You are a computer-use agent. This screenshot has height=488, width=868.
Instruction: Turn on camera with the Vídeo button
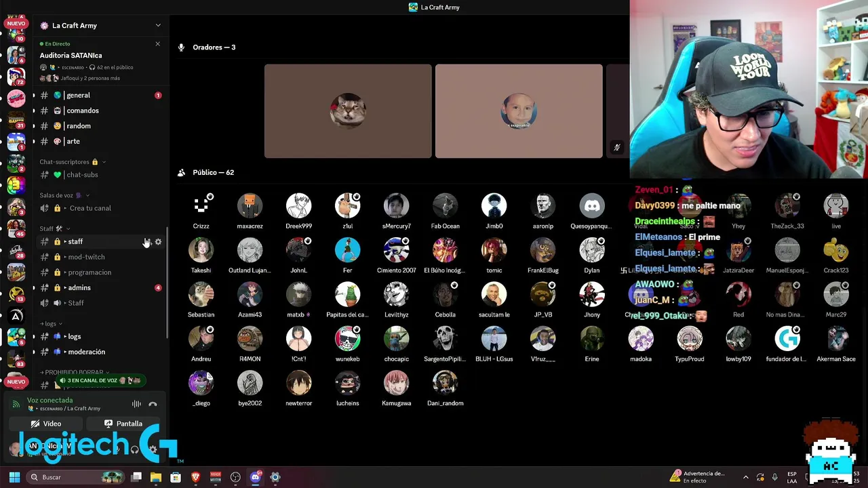(x=46, y=424)
